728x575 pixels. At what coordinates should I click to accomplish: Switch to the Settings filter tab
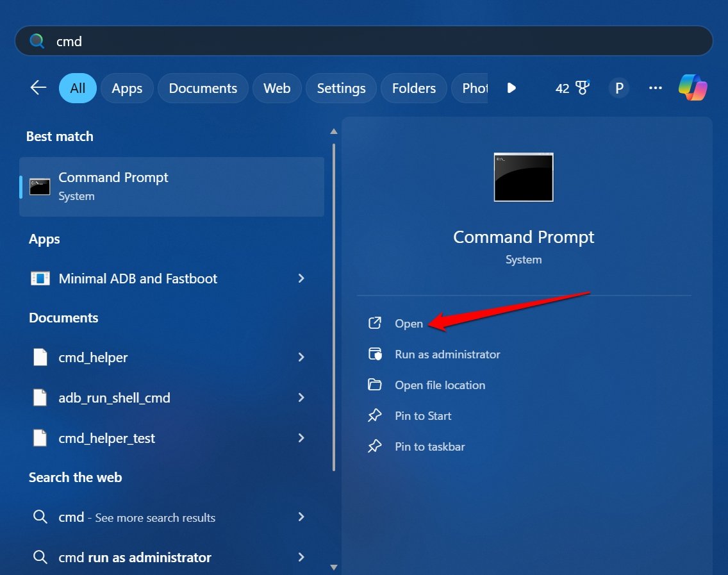341,88
